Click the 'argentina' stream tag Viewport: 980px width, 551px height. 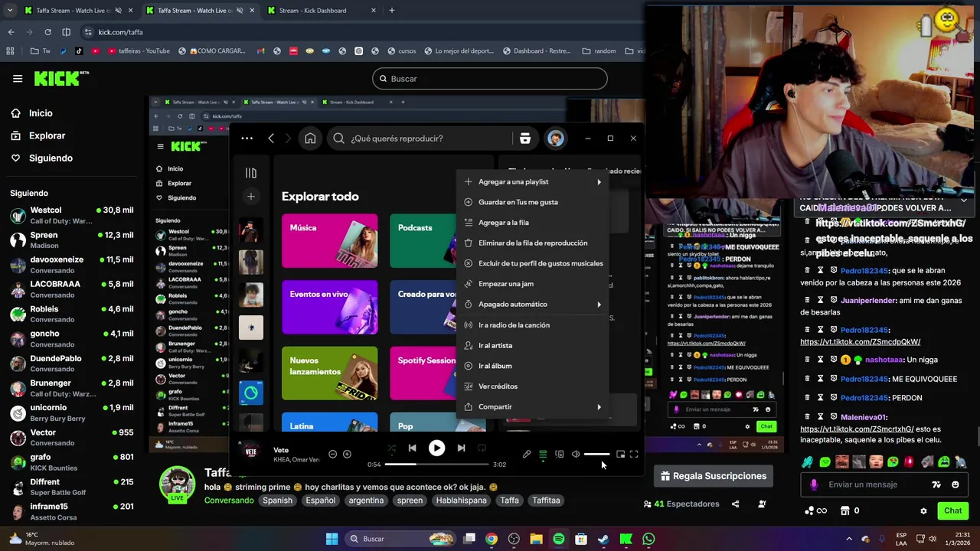(x=366, y=500)
